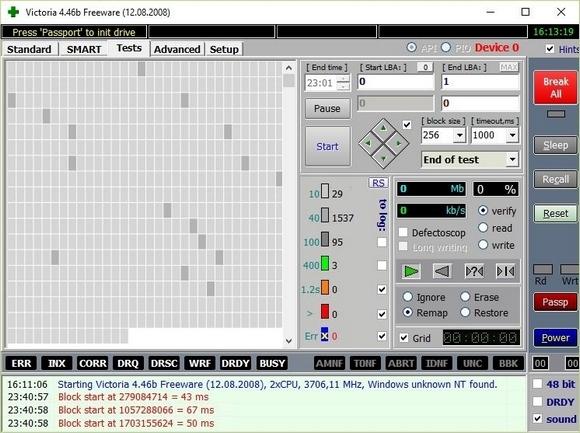Click the DRDY status indicator in the register bar
Screen dimensions: 580x433
pos(235,363)
